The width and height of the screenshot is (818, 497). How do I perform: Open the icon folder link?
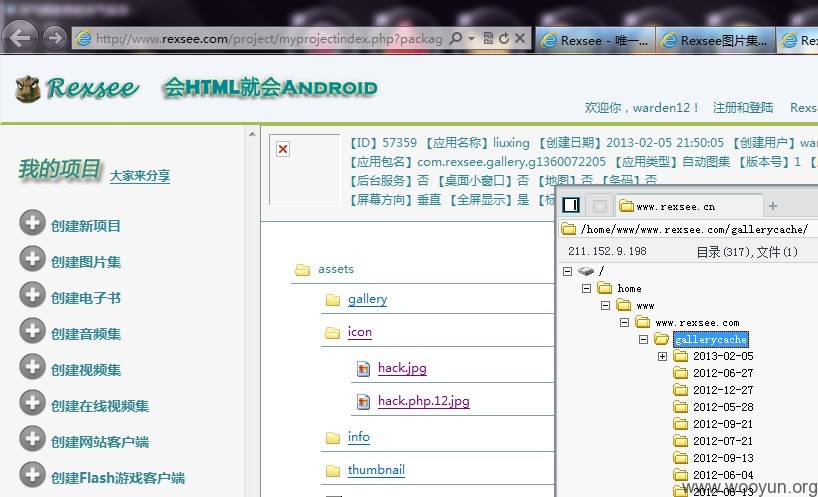pyautogui.click(x=359, y=332)
